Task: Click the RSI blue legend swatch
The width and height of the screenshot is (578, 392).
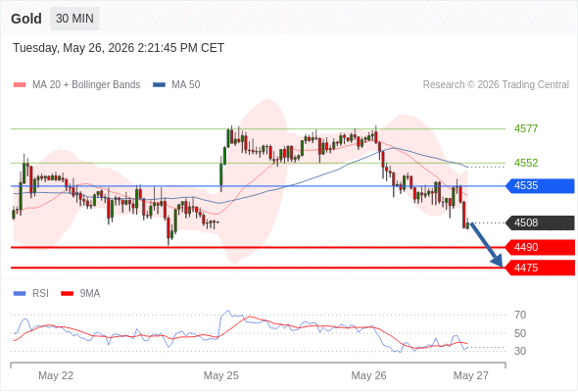Action: coord(20,294)
